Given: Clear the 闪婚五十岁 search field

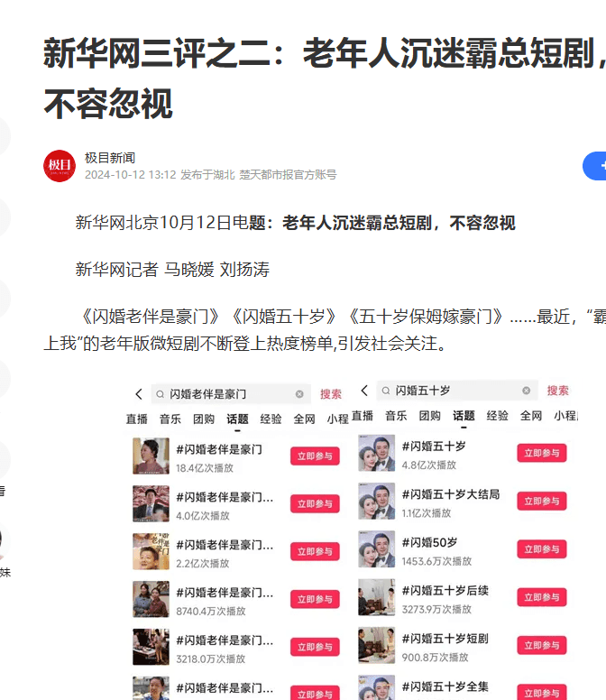Looking at the screenshot, I should click(x=526, y=391).
